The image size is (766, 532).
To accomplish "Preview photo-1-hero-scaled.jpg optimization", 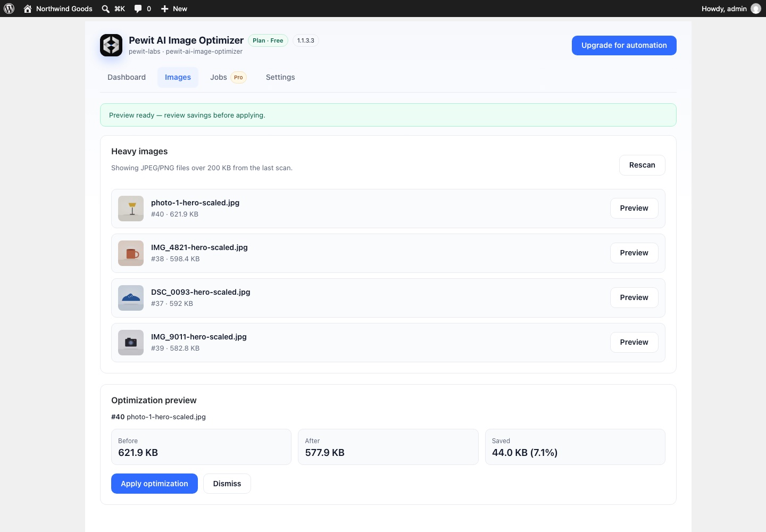I will click(634, 208).
